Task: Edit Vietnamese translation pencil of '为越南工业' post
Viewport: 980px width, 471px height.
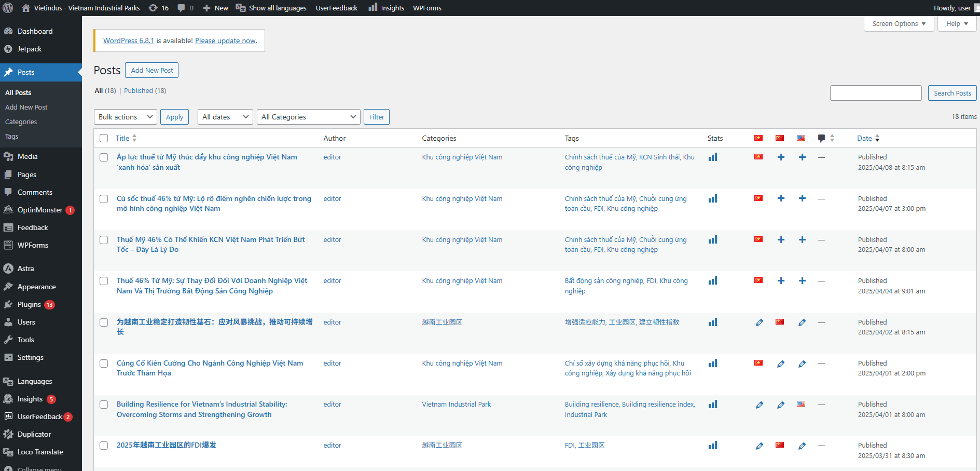Action: coord(760,322)
